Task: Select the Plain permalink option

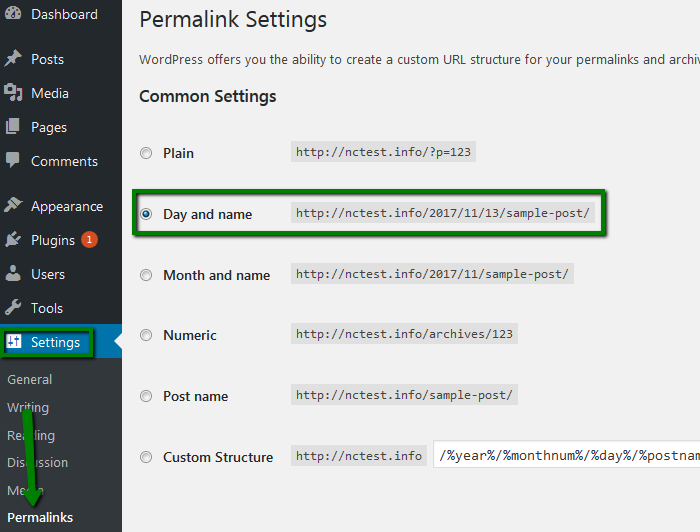Action: click(146, 153)
